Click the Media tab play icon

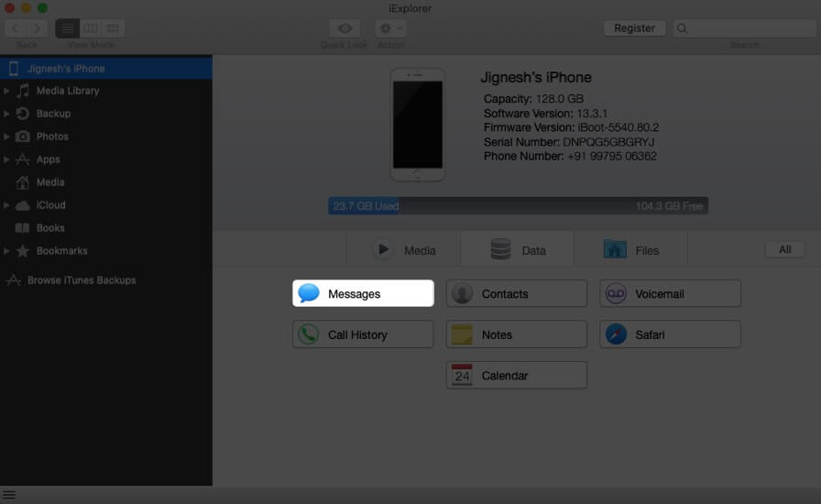(x=383, y=249)
